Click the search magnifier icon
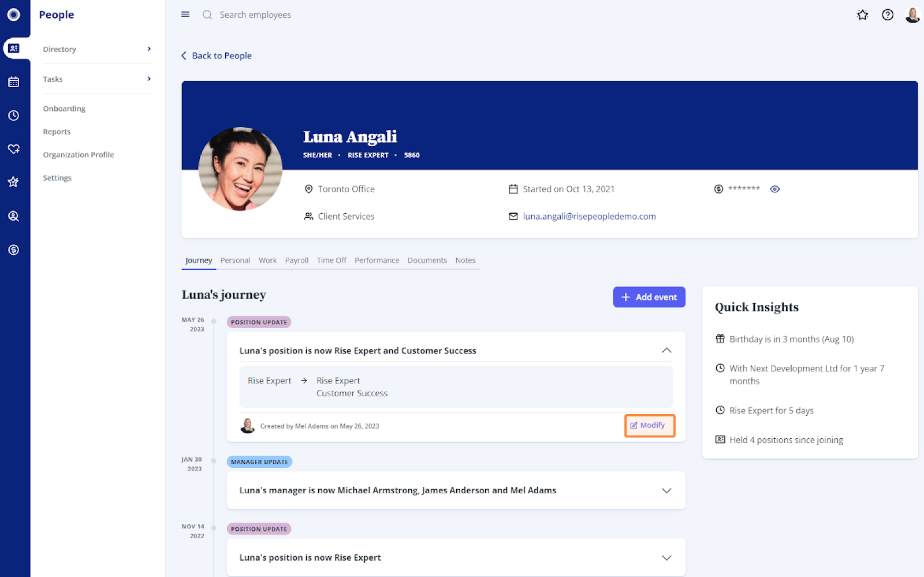 click(x=207, y=15)
